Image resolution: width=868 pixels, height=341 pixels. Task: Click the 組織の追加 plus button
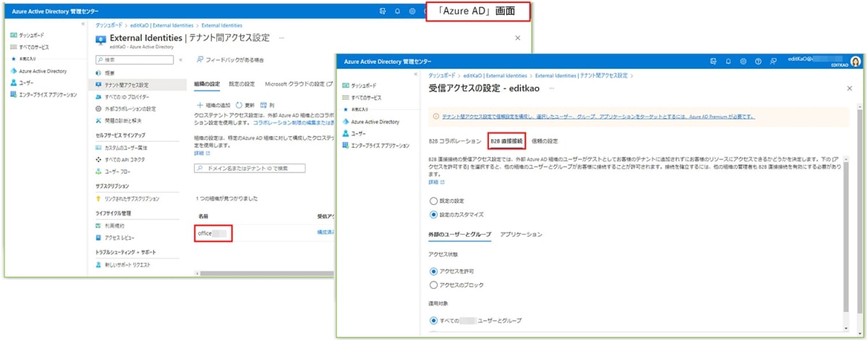click(x=213, y=104)
